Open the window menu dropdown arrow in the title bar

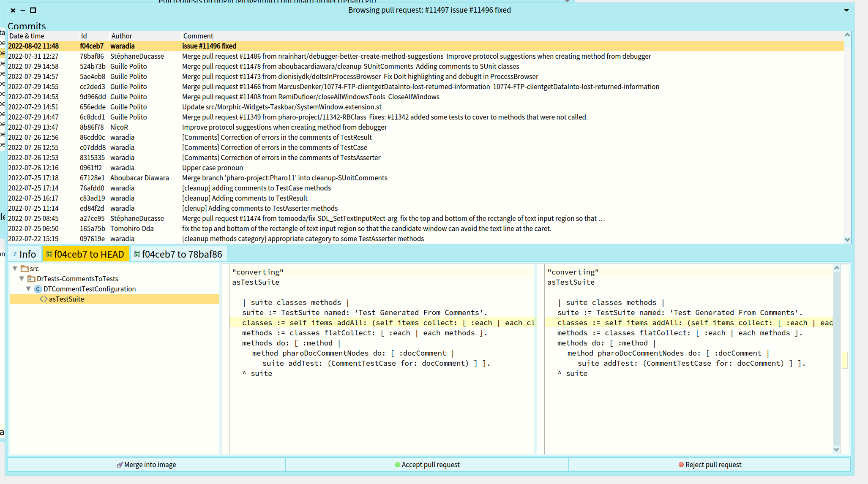846,10
